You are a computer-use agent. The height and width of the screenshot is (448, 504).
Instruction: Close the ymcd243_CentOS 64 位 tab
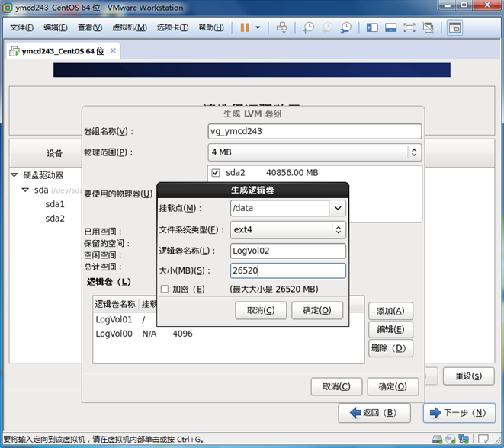click(x=113, y=50)
